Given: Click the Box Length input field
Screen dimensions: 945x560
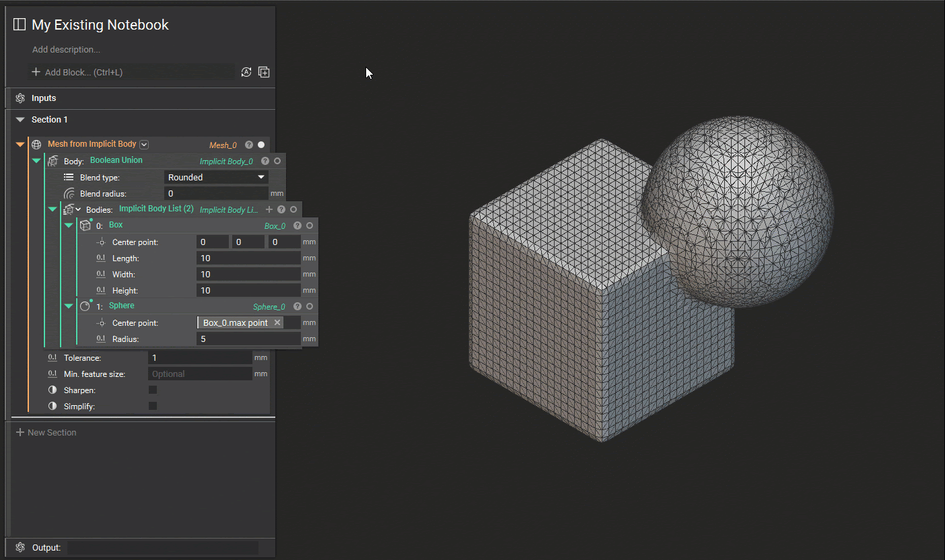Looking at the screenshot, I should tap(248, 258).
